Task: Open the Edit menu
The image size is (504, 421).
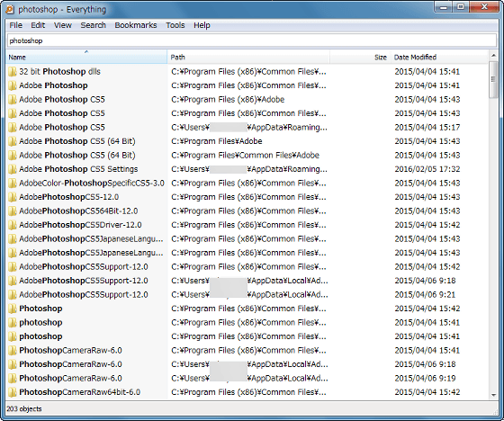Action: click(x=38, y=25)
